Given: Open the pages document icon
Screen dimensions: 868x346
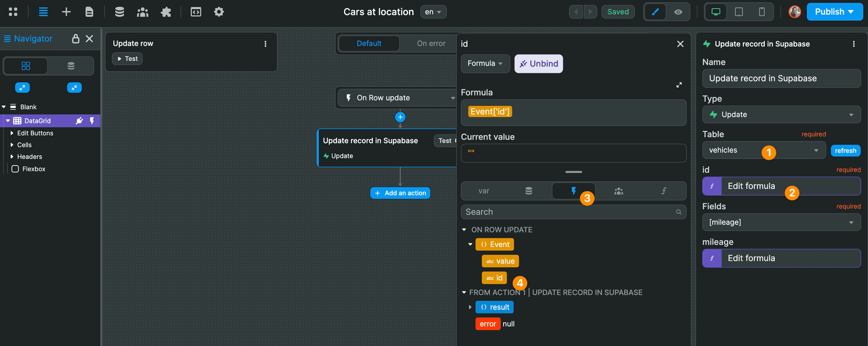Looking at the screenshot, I should point(89,12).
